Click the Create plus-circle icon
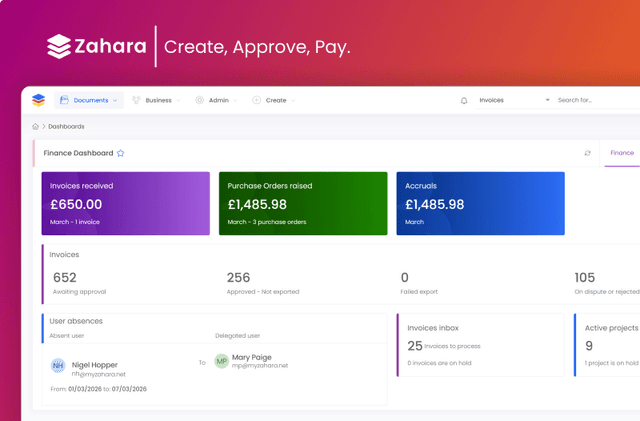 tap(256, 100)
